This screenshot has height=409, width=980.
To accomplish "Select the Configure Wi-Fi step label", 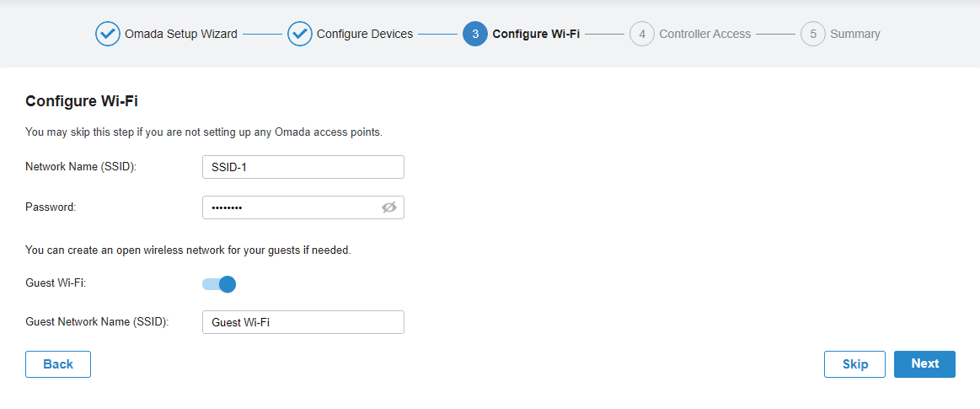I will pos(536,35).
